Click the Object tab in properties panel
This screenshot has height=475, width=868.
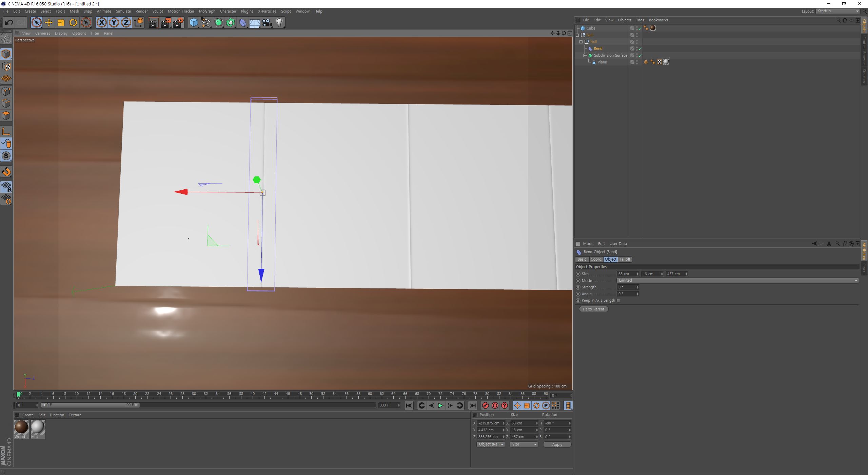611,259
